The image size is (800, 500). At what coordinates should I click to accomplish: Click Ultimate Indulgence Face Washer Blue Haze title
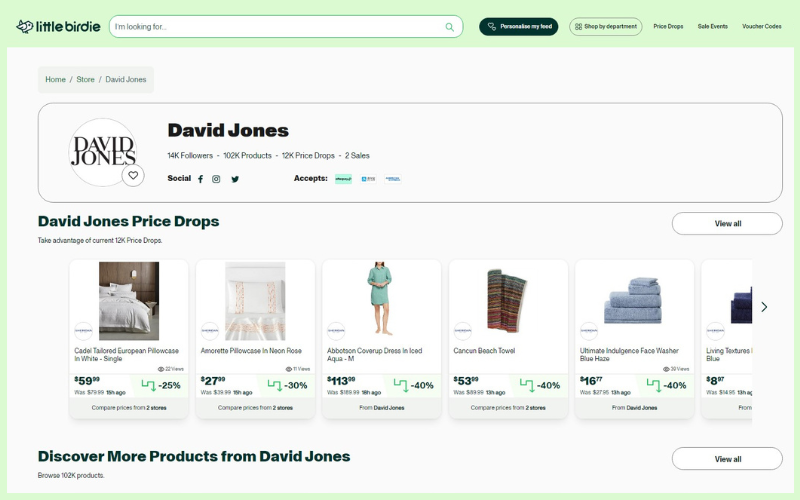[x=629, y=355]
